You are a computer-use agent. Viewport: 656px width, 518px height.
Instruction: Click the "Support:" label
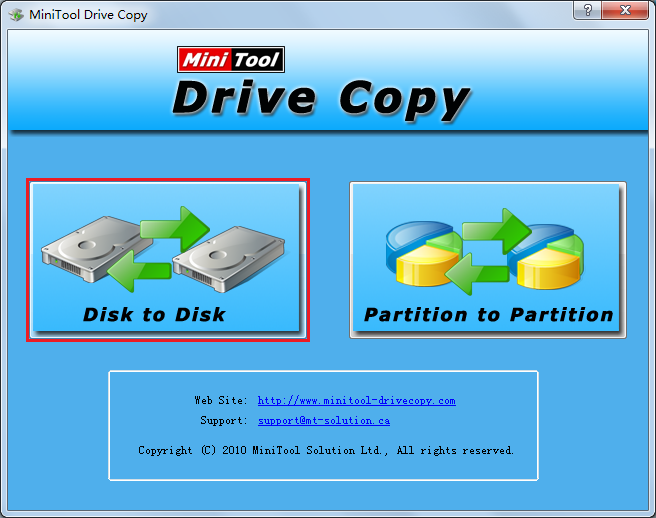coord(224,420)
